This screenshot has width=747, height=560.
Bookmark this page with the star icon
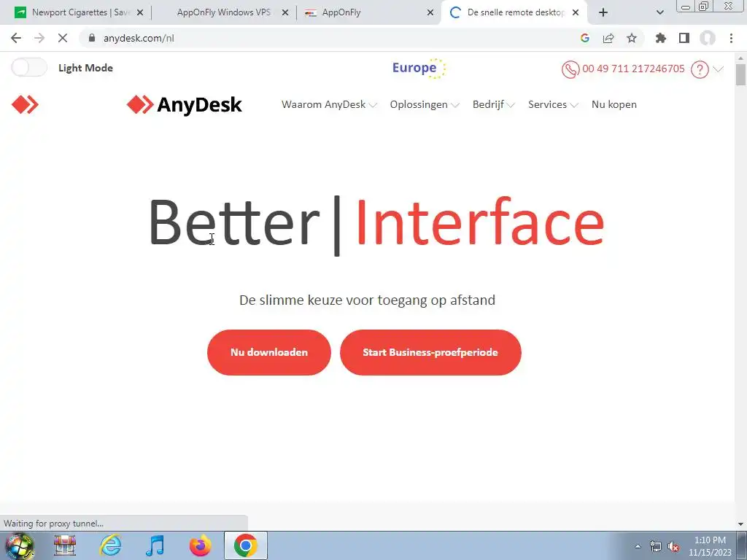(x=632, y=38)
